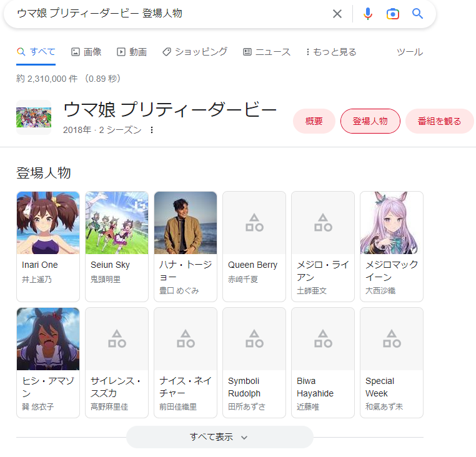Select the すべて tab
This screenshot has height=457, width=476.
[x=36, y=52]
